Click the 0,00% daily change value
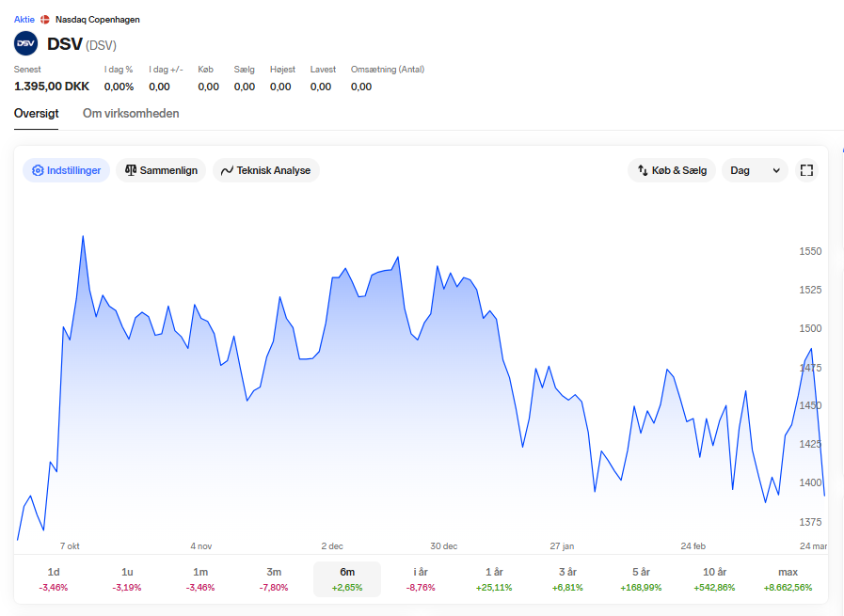The height and width of the screenshot is (616, 844). (119, 87)
